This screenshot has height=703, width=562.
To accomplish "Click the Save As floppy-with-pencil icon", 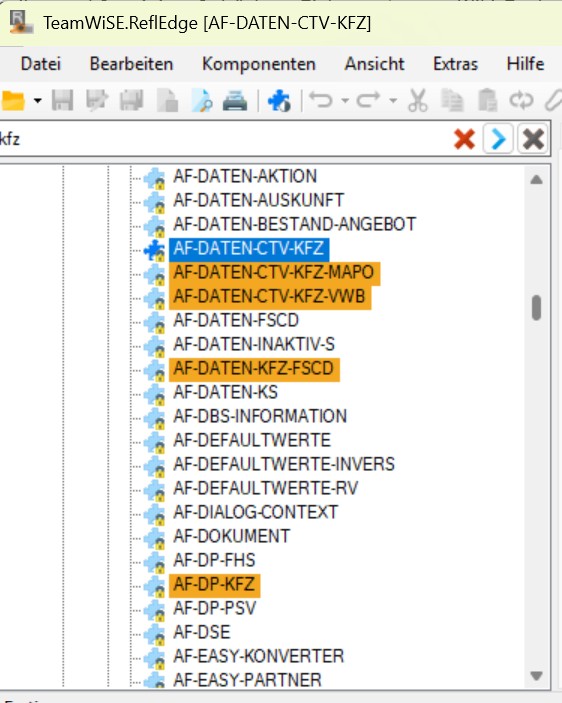I will tap(97, 100).
